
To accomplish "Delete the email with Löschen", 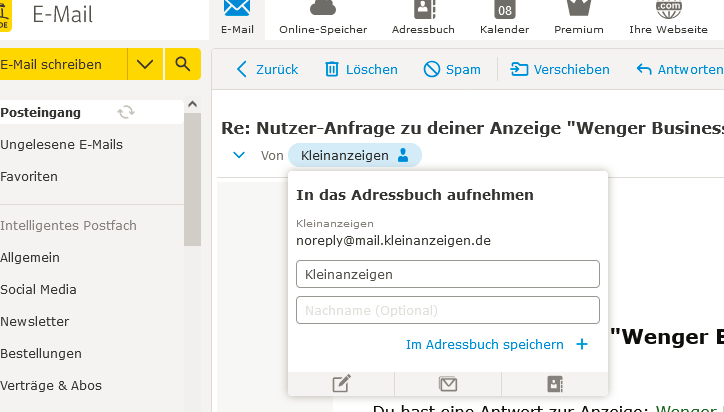I will click(x=361, y=69).
